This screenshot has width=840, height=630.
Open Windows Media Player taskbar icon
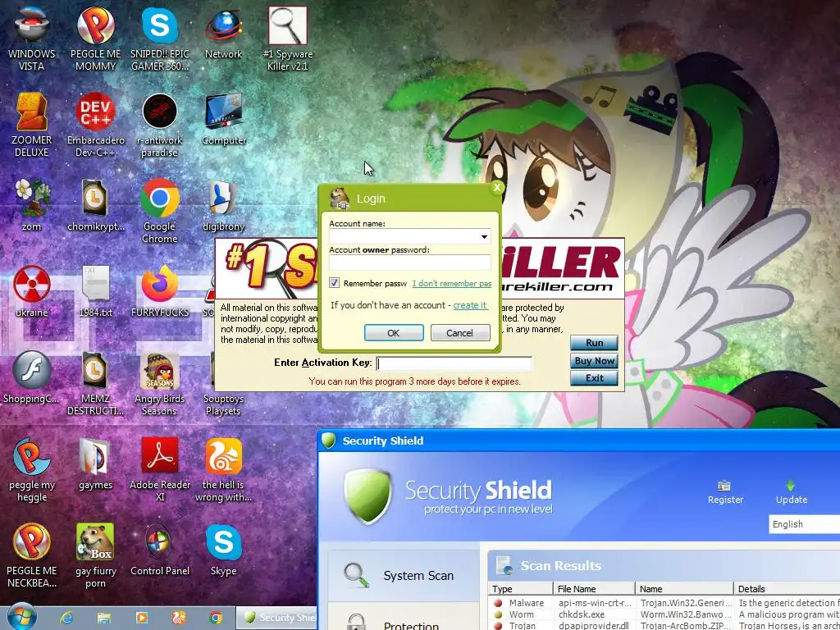[x=141, y=618]
